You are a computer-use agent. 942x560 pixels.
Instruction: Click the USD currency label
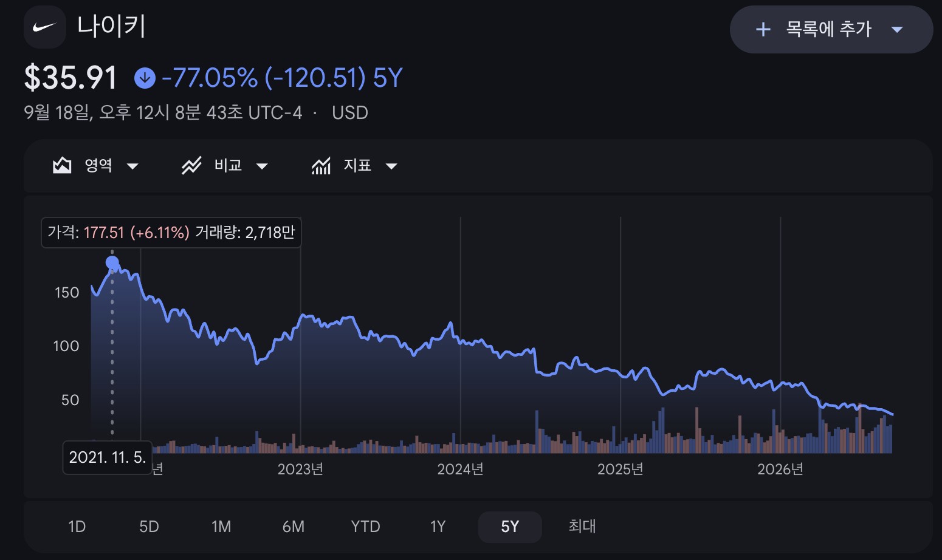pos(350,113)
